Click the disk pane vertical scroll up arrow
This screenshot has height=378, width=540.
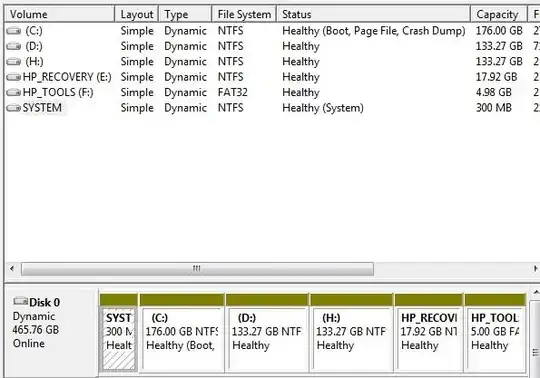pos(536,293)
